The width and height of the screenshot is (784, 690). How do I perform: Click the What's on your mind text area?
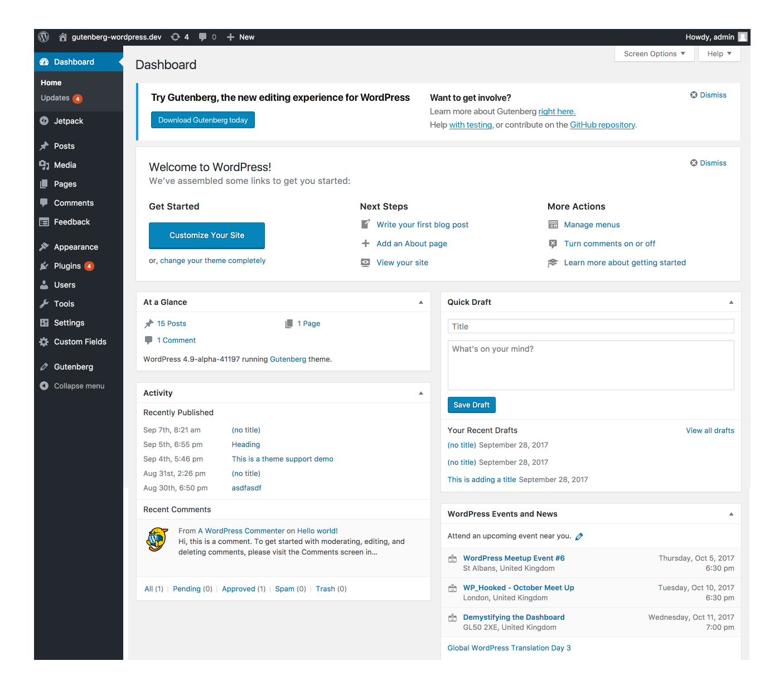[x=591, y=365]
